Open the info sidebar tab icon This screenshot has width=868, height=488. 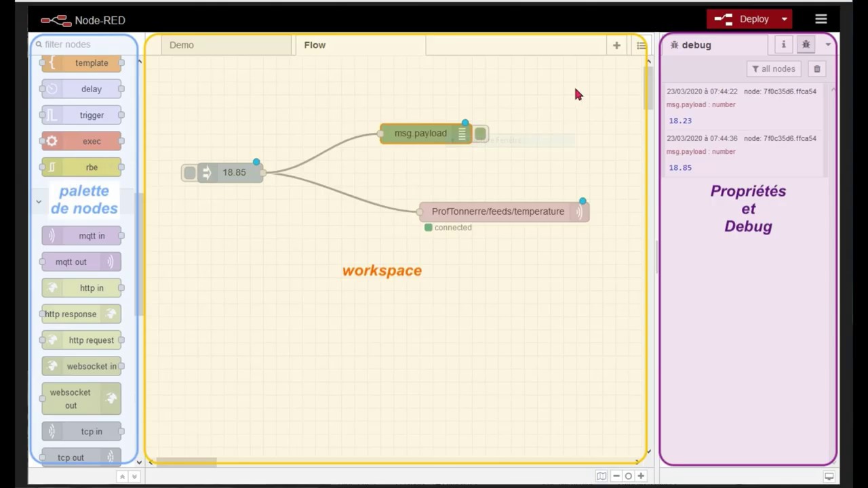pos(783,45)
